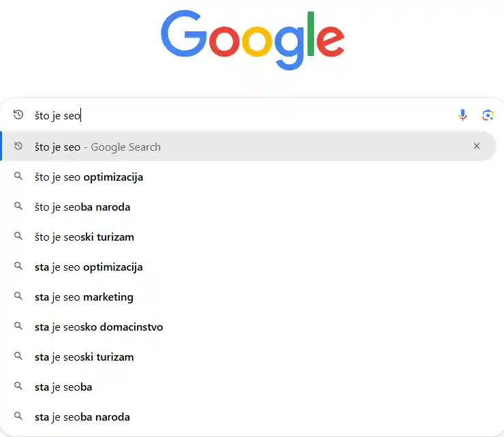Select suggestion 'sta je seo optimizacija'
Image resolution: width=504 pixels, height=437 pixels.
coord(89,267)
